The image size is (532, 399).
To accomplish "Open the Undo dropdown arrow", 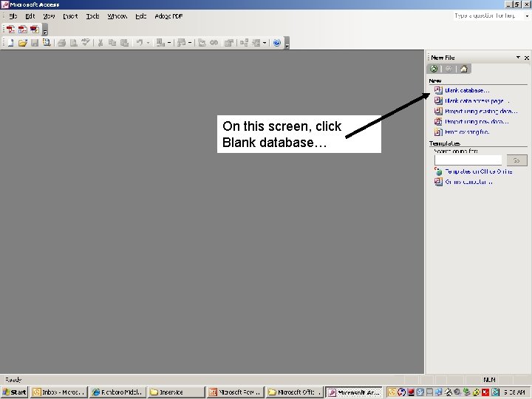I will click(x=148, y=43).
